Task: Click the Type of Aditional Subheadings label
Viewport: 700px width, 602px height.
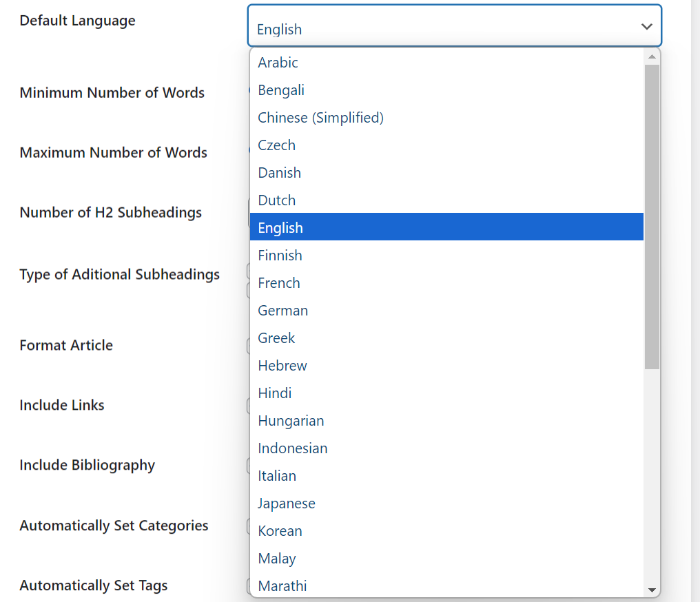Action: (x=120, y=274)
